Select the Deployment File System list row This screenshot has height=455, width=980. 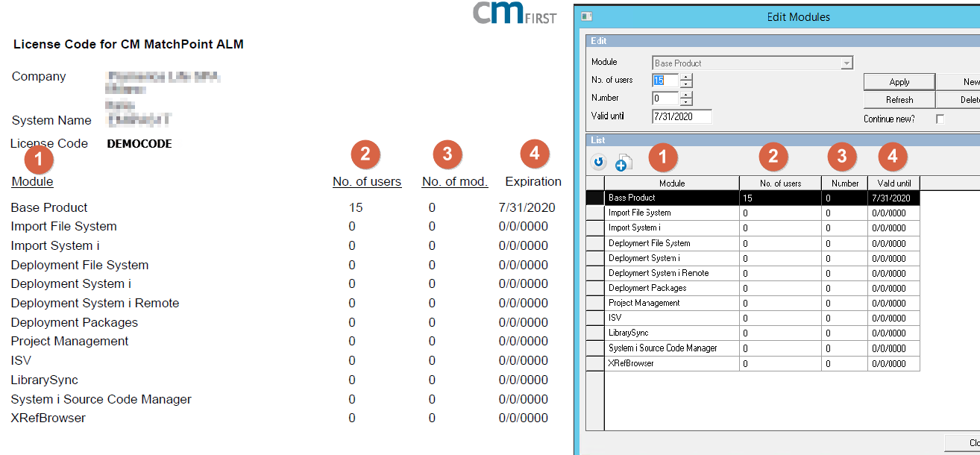(753, 243)
